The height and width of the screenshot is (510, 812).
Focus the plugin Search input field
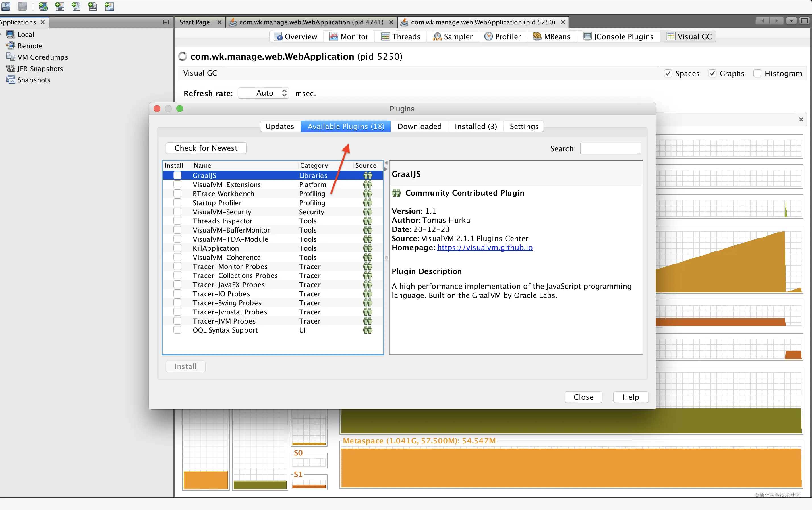tap(610, 148)
